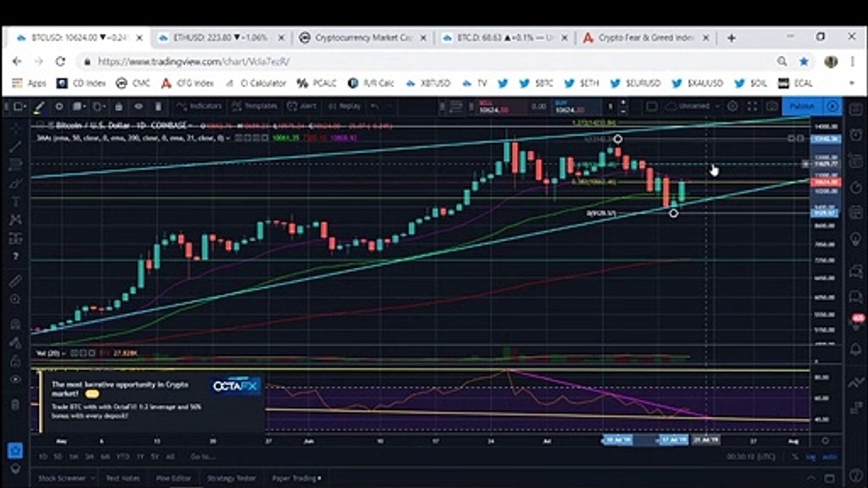Click the Go to... date button
Image resolution: width=868 pixels, height=488 pixels.
202,457
